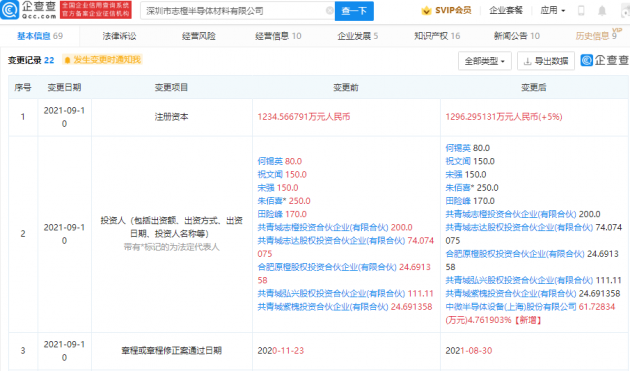Open the 全部类型 filter dropdown

pyautogui.click(x=485, y=61)
